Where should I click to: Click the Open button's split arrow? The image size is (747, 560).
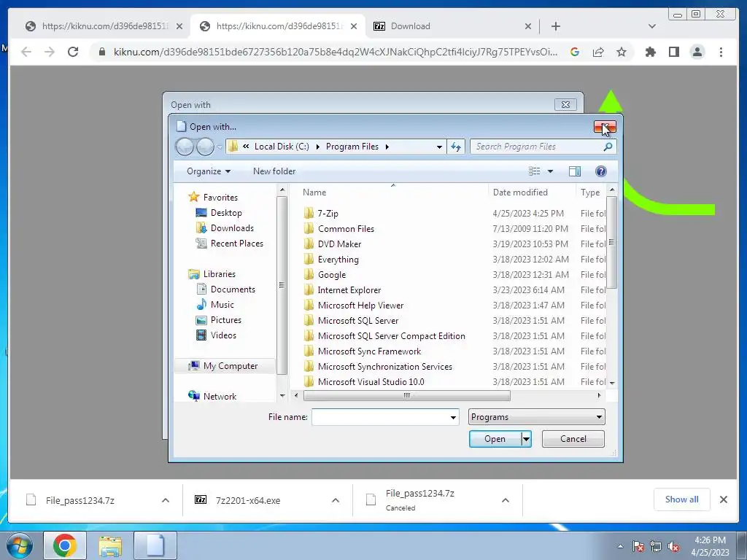tap(526, 439)
